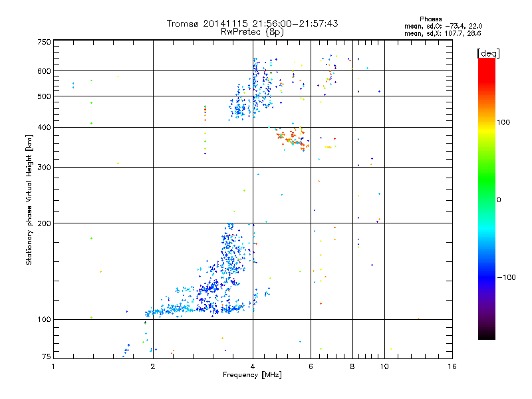Viewport: 532px width, 399px height.
Task: Click the x-axis tick label '4'
Action: click(x=253, y=366)
